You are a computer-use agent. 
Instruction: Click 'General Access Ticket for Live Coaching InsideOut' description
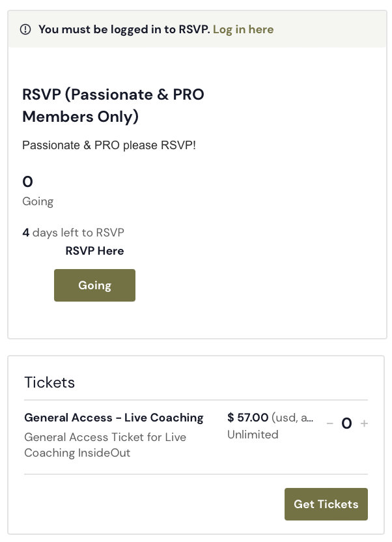click(105, 445)
